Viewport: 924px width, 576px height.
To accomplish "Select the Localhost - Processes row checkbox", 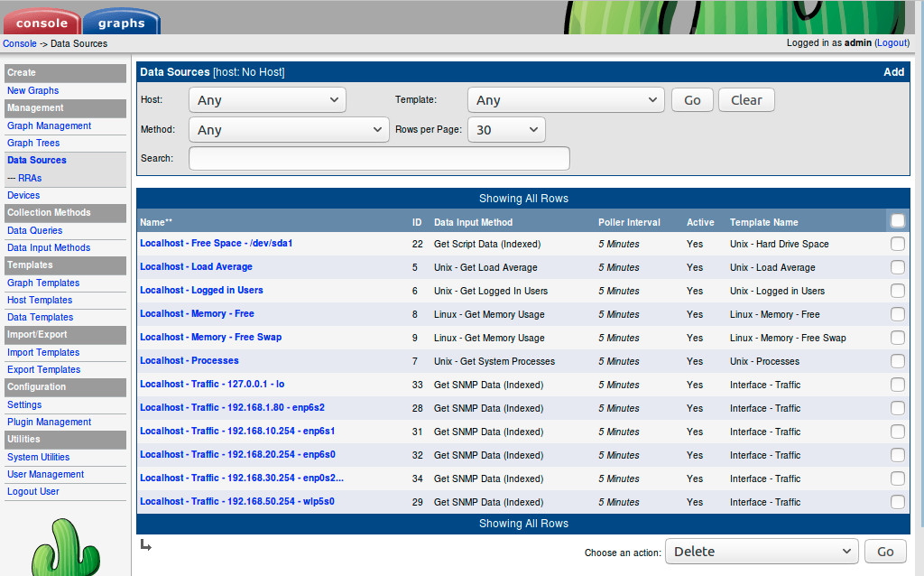I will pyautogui.click(x=897, y=361).
